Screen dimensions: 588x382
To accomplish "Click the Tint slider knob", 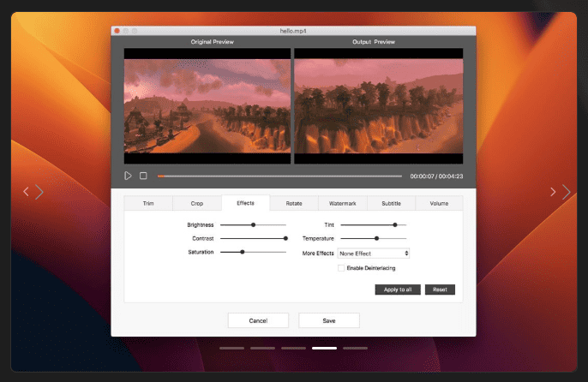I will (395, 225).
